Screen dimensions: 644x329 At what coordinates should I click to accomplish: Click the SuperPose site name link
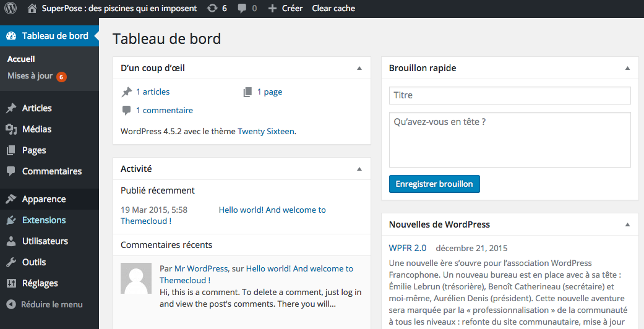[x=119, y=8]
